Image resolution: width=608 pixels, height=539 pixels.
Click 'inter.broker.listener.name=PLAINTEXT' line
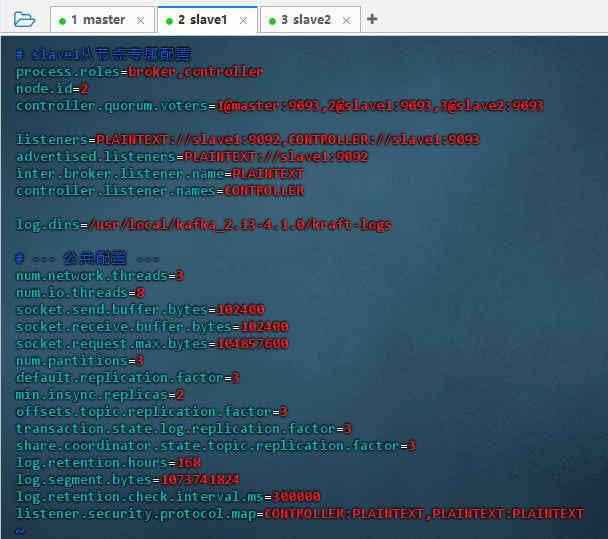pos(160,174)
